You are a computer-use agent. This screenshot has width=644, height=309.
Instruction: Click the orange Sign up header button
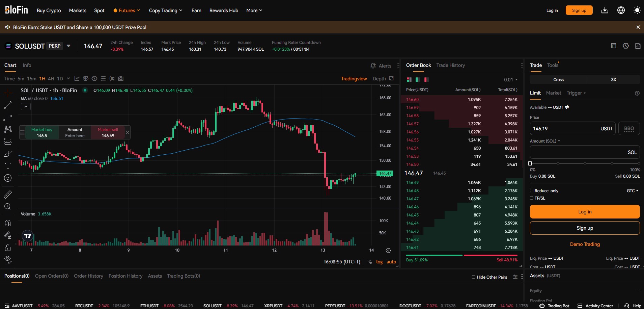[x=579, y=10]
